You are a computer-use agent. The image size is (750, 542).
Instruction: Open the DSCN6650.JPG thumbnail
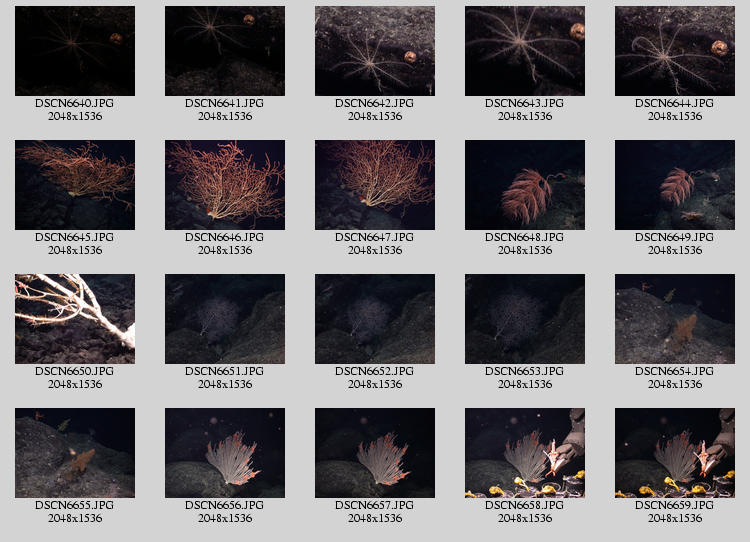[x=75, y=319]
